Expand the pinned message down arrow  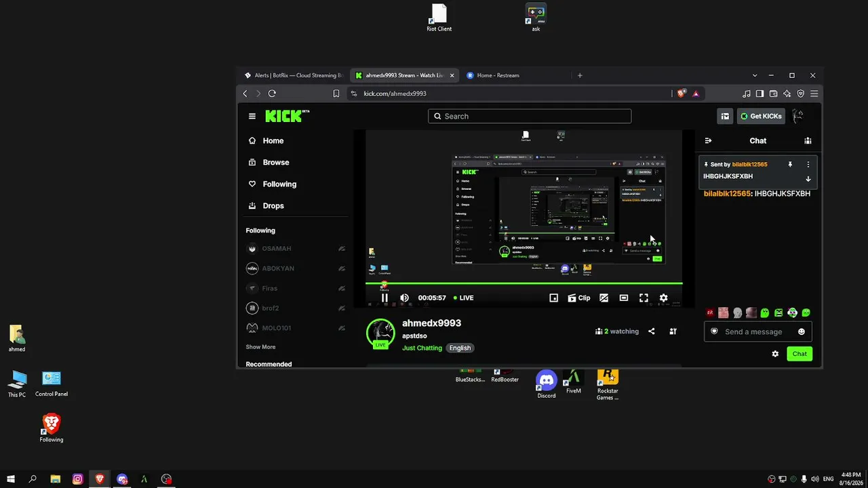pyautogui.click(x=808, y=179)
